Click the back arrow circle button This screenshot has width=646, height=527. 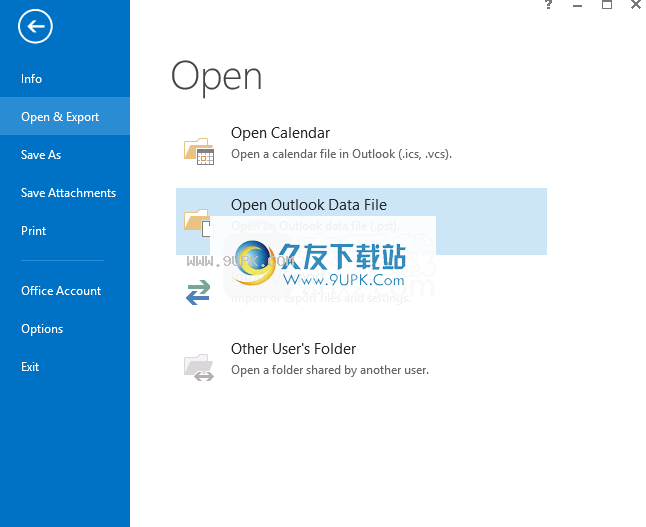pos(35,26)
